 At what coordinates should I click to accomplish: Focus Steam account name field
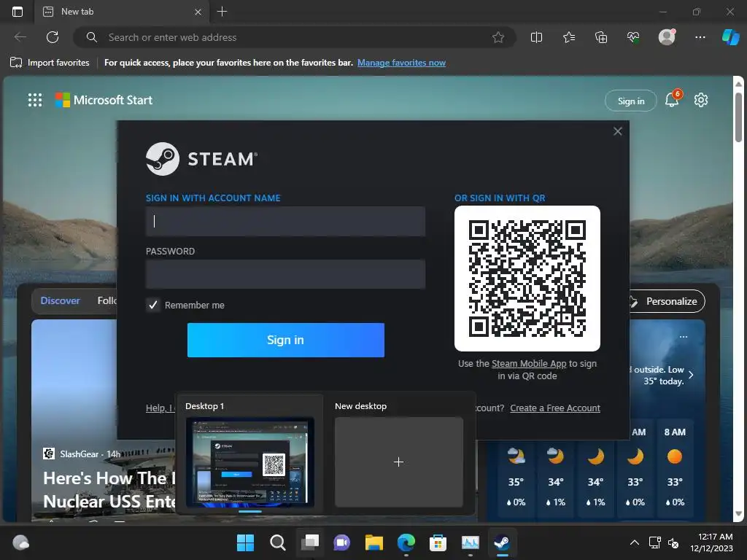coord(285,221)
